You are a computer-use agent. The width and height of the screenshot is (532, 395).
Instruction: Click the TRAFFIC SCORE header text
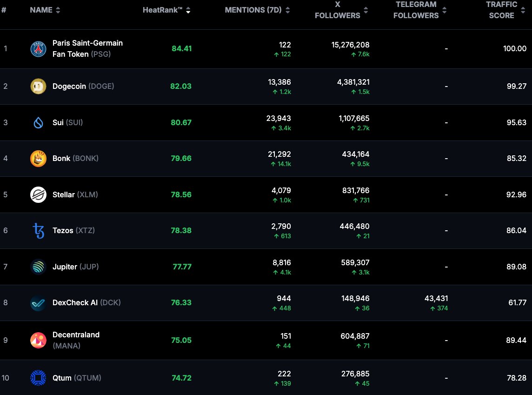click(x=501, y=10)
